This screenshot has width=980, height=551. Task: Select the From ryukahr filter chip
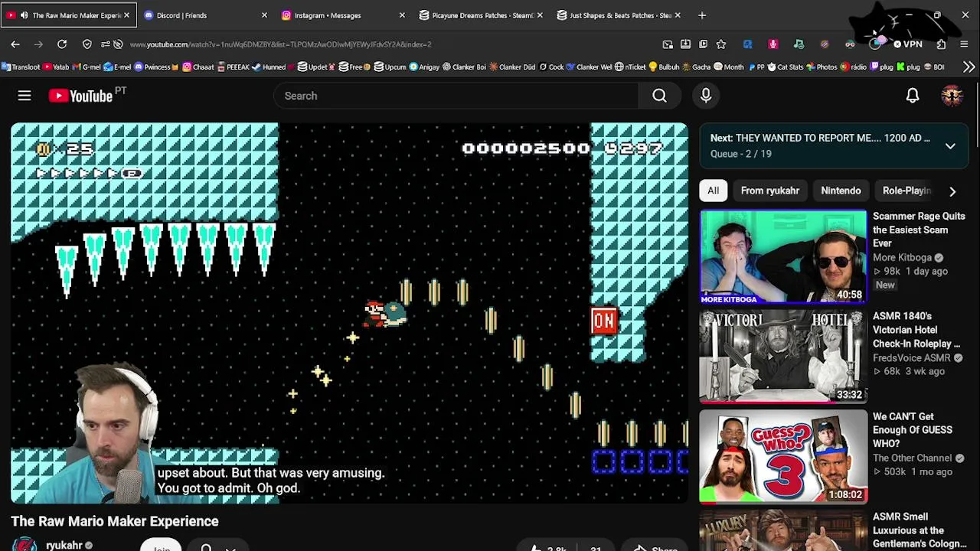(x=770, y=191)
